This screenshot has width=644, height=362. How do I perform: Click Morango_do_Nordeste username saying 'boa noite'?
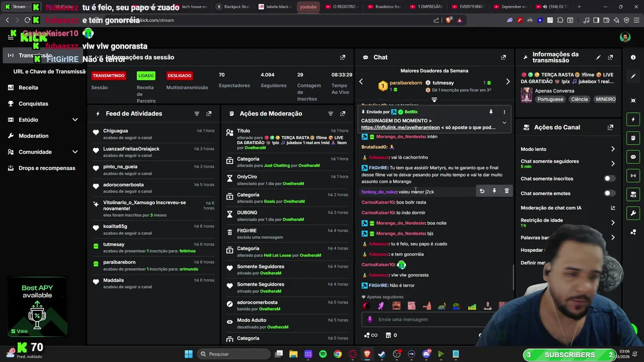[x=400, y=223]
